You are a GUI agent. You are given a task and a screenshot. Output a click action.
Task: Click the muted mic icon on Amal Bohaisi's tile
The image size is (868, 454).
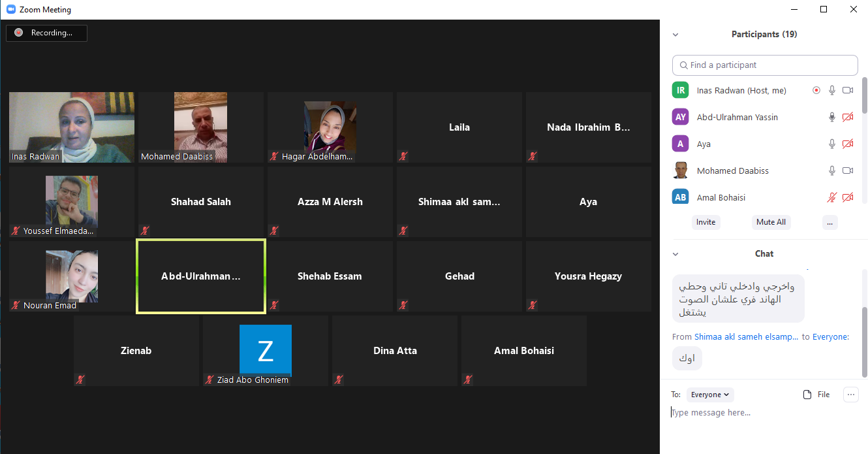click(x=468, y=380)
